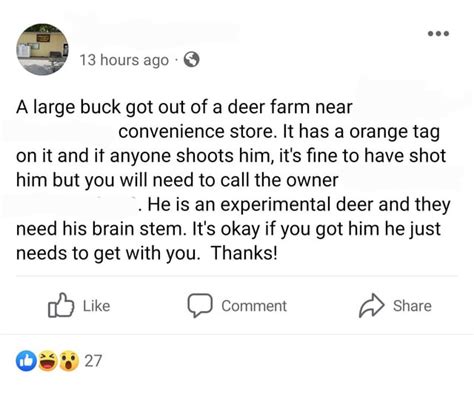Screen dimensions: 474x394
Task: Click the '13 hours ago' timestamp
Action: (x=124, y=60)
